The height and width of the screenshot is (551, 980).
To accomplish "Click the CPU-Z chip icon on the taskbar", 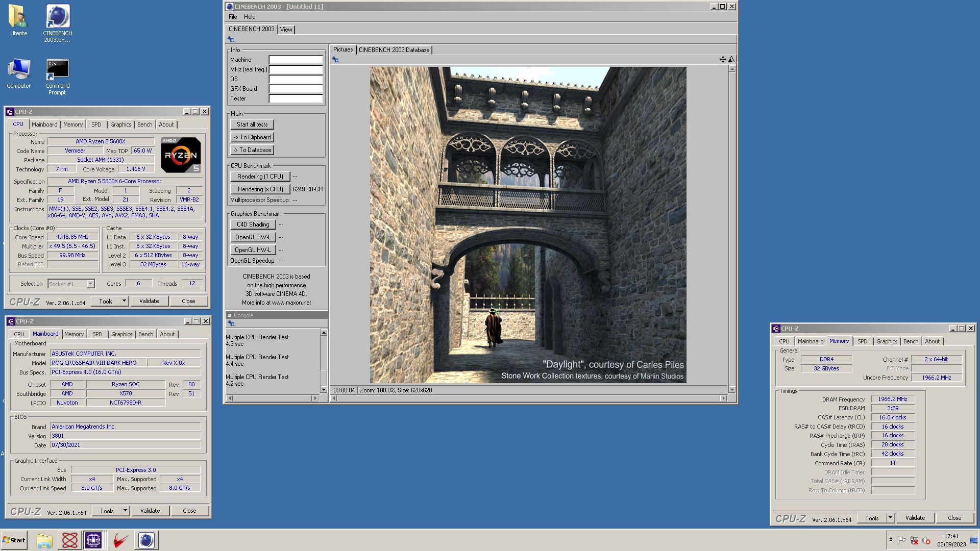I will [x=93, y=540].
